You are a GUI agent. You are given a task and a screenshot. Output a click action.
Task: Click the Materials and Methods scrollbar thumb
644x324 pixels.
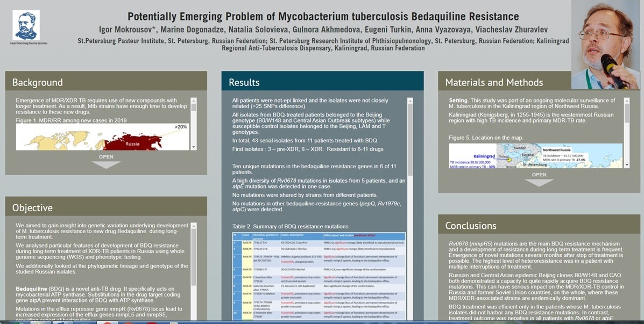(627, 113)
